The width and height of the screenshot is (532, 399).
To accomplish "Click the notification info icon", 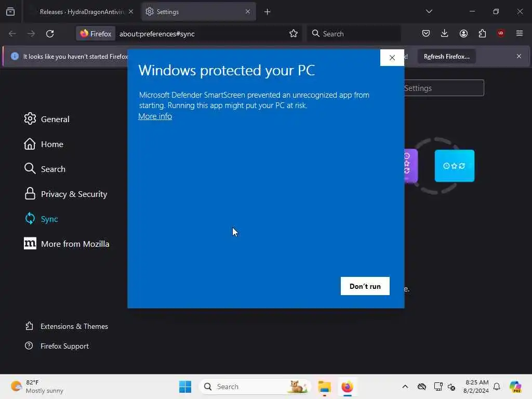I will point(15,56).
